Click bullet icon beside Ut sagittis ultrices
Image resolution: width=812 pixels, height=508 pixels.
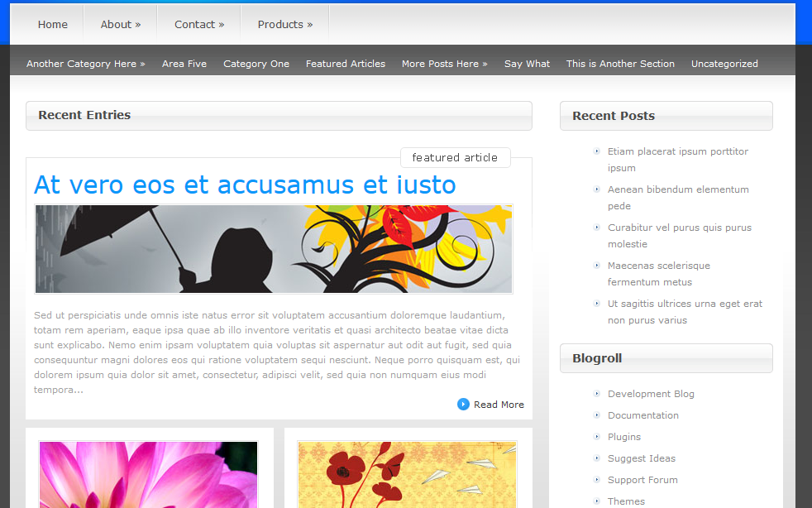click(x=596, y=304)
